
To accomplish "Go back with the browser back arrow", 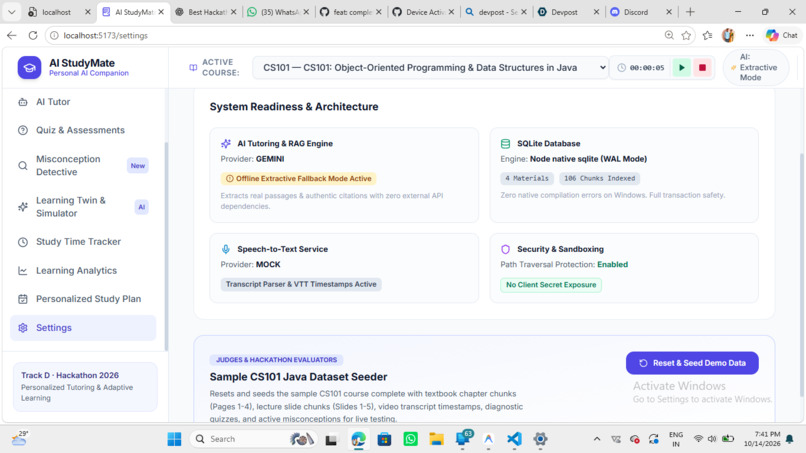I will pos(12,35).
